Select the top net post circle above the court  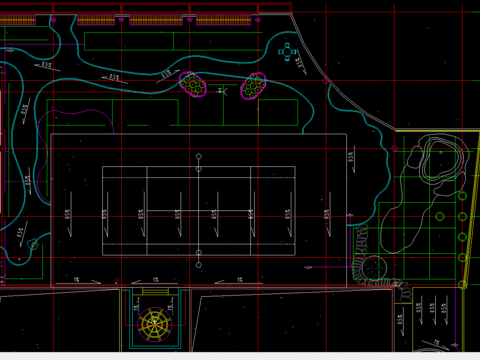pos(199,156)
